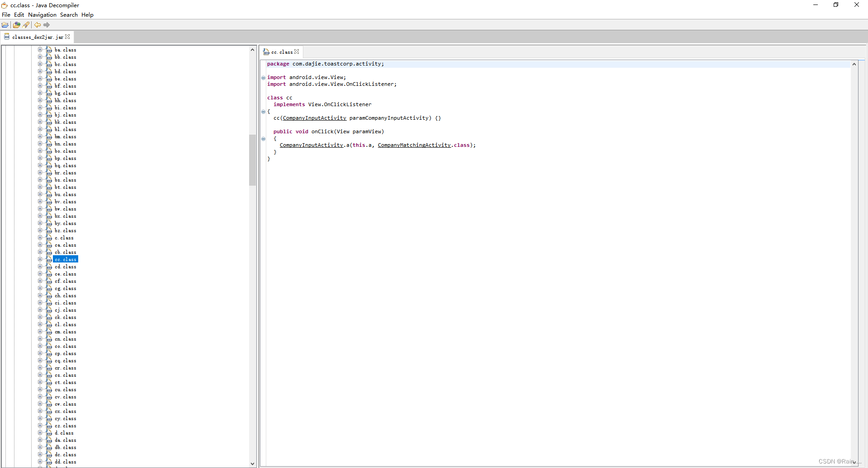This screenshot has width=868, height=468.
Task: Click the code editor scroll-up arrow
Action: (x=854, y=64)
